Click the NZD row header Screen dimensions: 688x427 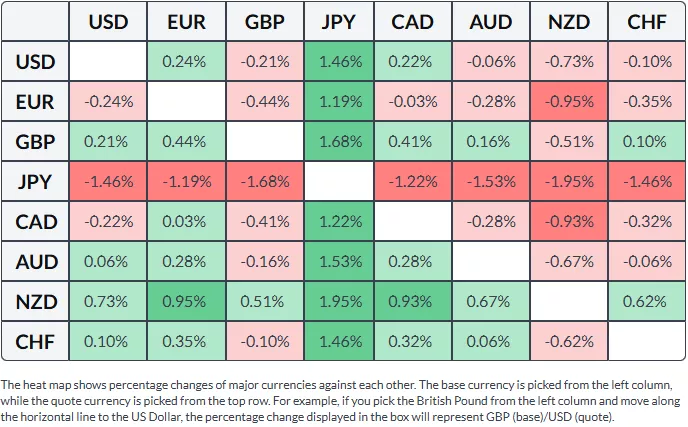(36, 301)
